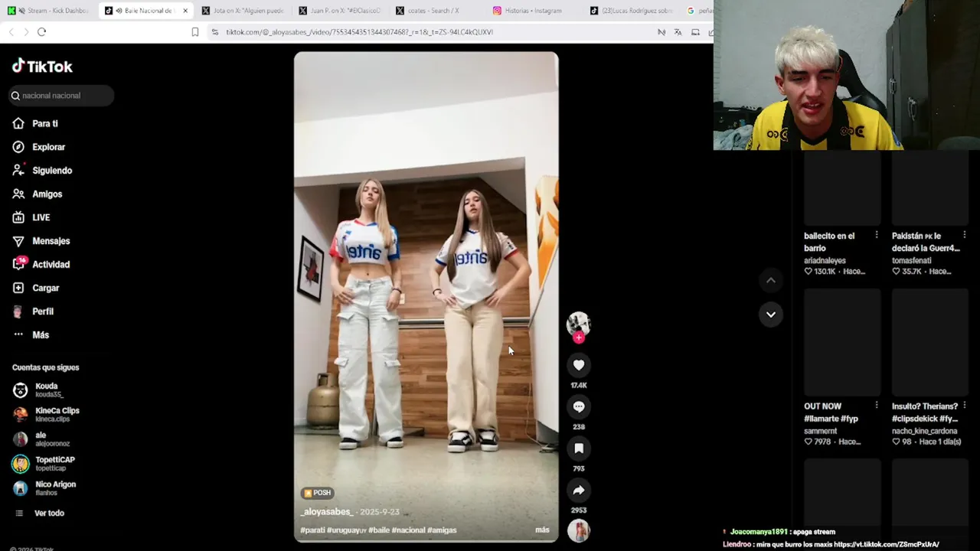Open ale alejooronoz account
Screen dimensions: 980x551
point(41,439)
